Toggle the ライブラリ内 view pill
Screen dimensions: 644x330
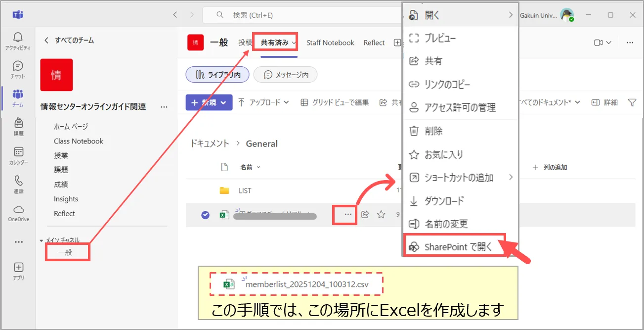[218, 75]
